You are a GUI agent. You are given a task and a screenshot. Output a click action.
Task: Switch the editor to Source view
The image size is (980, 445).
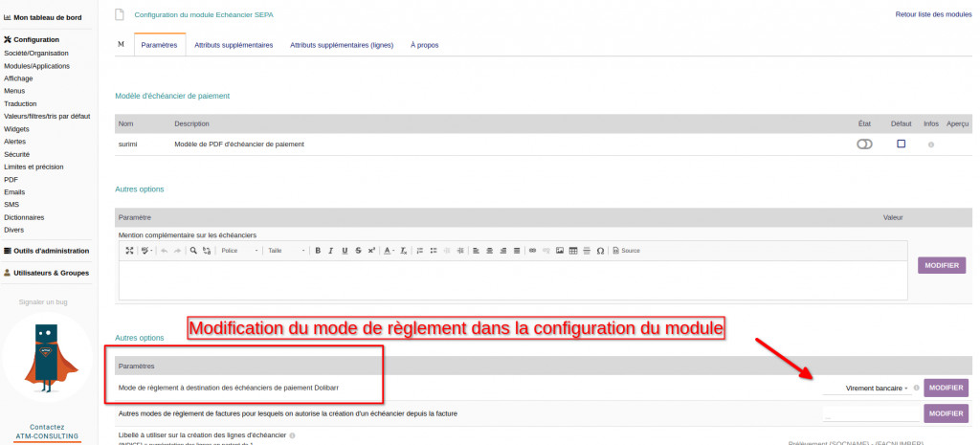click(x=626, y=251)
